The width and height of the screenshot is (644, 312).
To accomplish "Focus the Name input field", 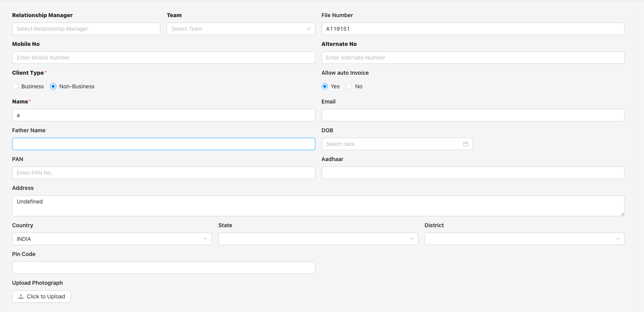I will (x=164, y=115).
